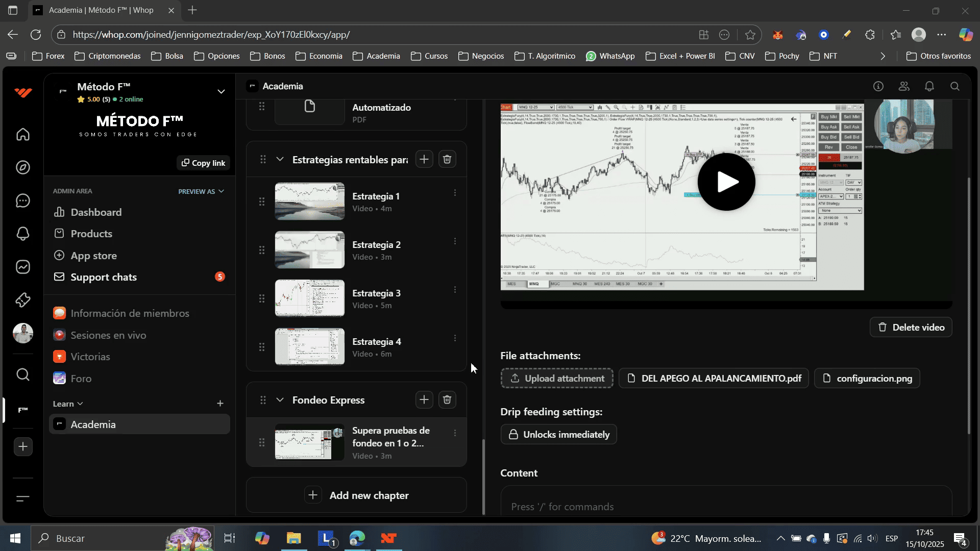This screenshot has height=551, width=980.
Task: Select the Estrategia 2 video thumbnail
Action: pos(310,250)
